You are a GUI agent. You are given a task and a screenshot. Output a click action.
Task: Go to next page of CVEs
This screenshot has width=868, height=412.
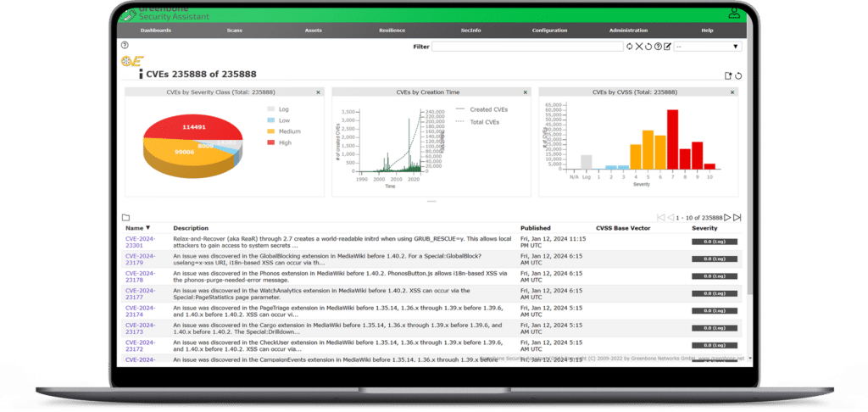728,218
